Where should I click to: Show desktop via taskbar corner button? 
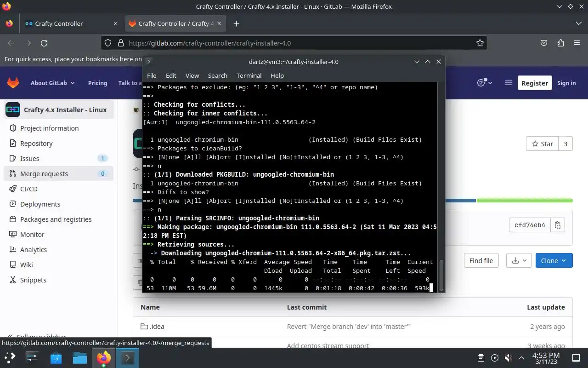click(x=576, y=358)
